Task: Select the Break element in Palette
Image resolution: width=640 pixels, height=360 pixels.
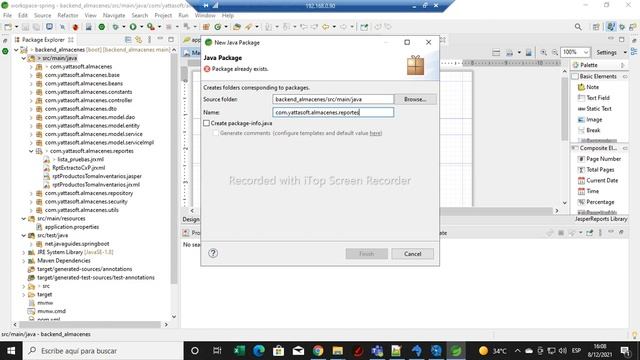Action: click(589, 131)
